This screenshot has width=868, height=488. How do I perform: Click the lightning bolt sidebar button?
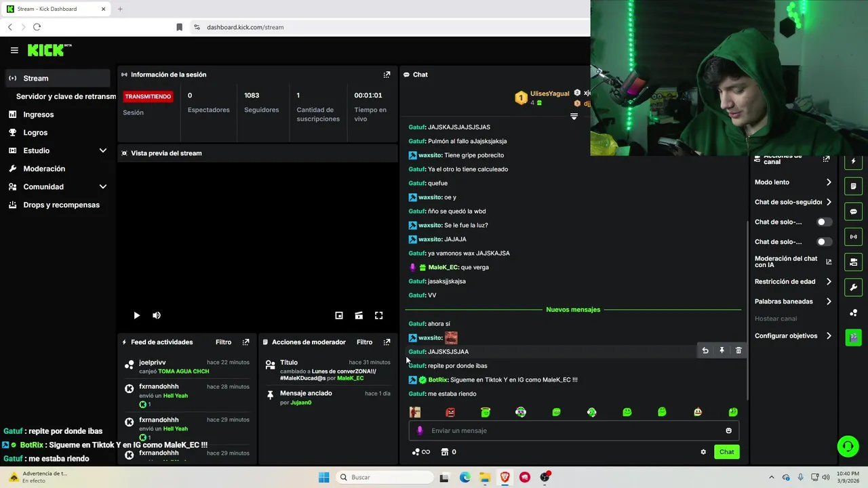pos(854,161)
